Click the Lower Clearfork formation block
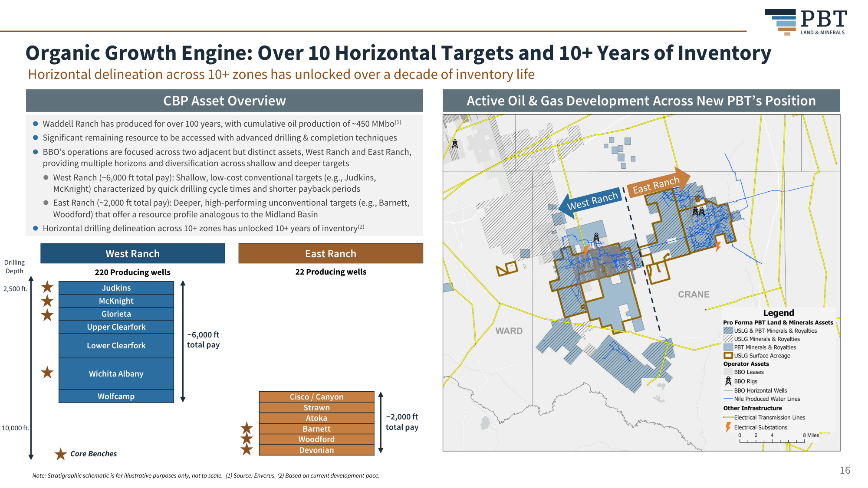 pyautogui.click(x=116, y=346)
